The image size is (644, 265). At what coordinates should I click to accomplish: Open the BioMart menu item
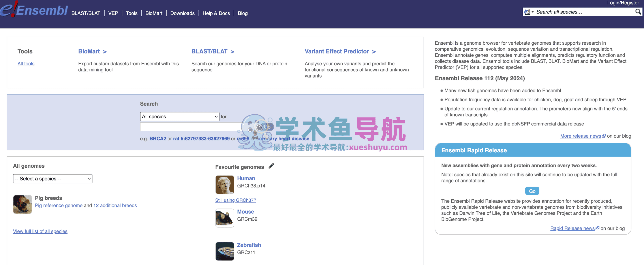point(154,13)
